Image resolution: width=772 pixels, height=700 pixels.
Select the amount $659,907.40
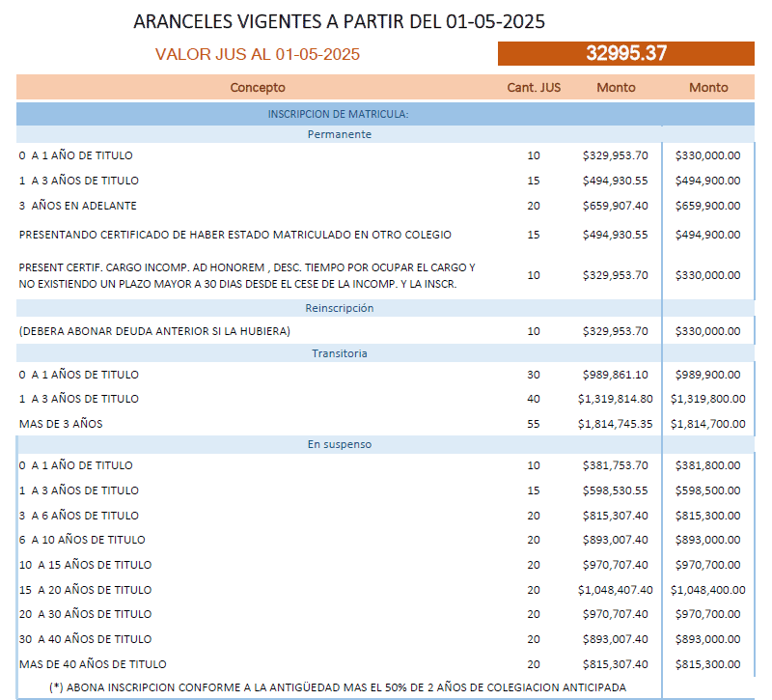[x=615, y=206]
